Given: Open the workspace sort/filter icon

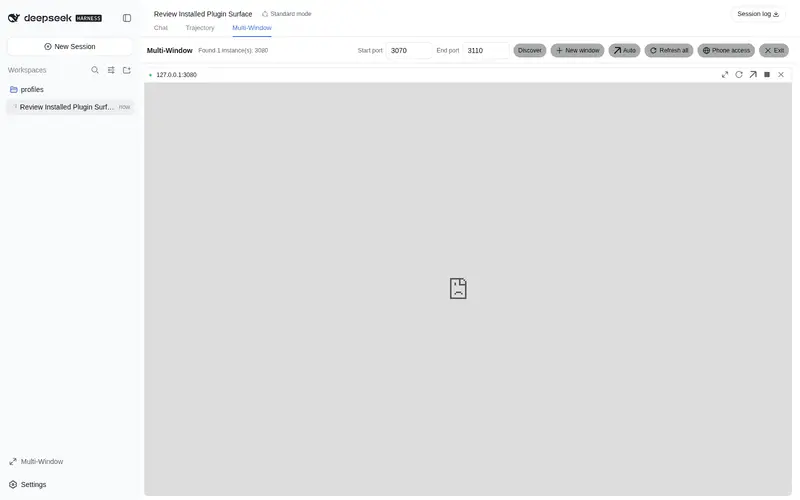Looking at the screenshot, I should (x=111, y=70).
